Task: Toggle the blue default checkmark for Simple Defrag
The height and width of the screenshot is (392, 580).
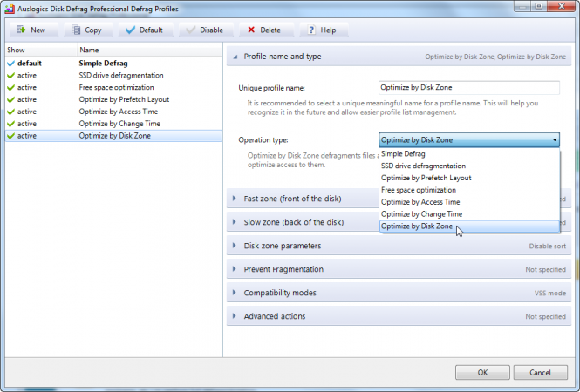Action: [10, 64]
